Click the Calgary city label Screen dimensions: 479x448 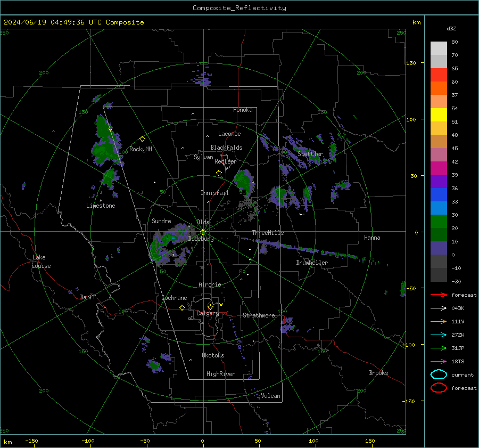pos(208,313)
